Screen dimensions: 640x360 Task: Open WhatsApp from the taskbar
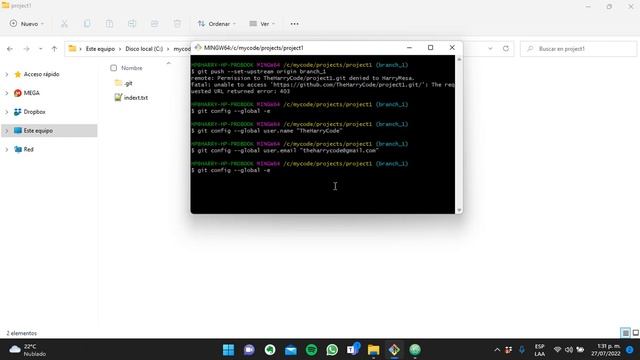pyautogui.click(x=332, y=350)
